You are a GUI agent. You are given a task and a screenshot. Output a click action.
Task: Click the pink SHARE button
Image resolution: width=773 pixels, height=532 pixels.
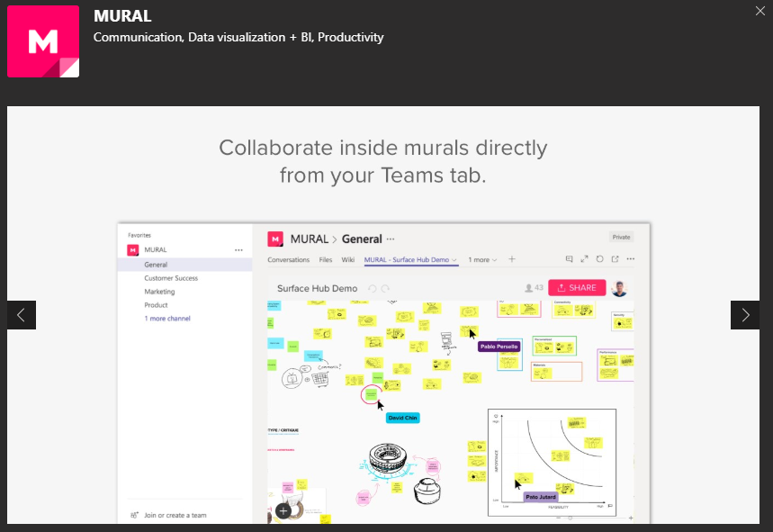577,288
